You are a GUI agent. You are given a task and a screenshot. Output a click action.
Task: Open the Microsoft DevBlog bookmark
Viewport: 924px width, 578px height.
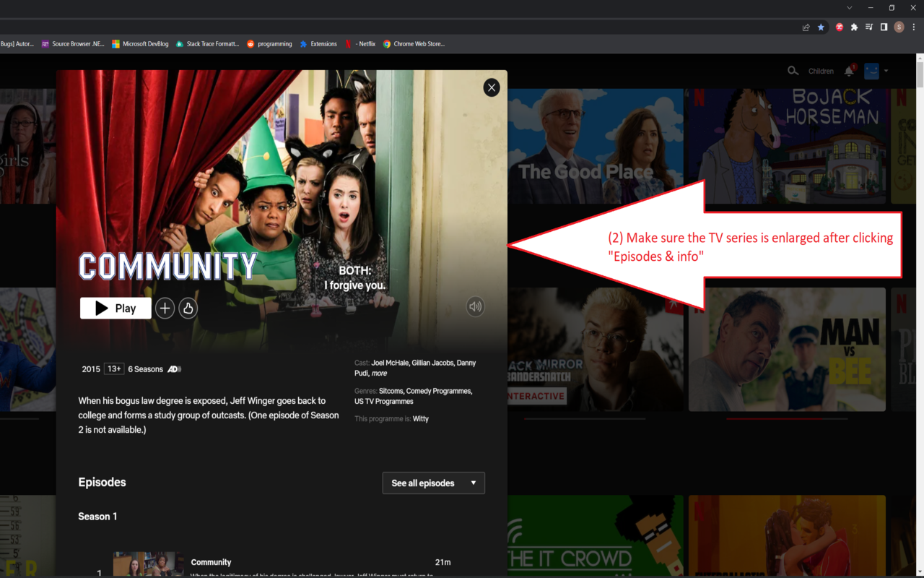pyautogui.click(x=140, y=44)
